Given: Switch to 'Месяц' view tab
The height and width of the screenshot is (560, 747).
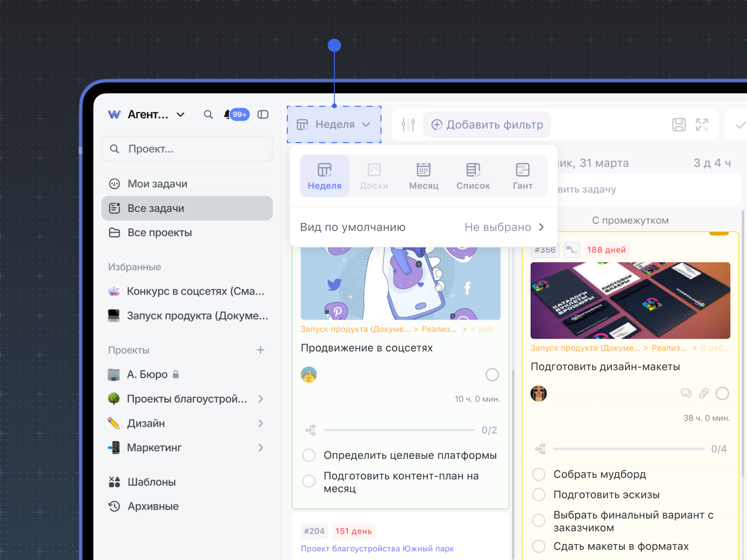Looking at the screenshot, I should (x=423, y=176).
